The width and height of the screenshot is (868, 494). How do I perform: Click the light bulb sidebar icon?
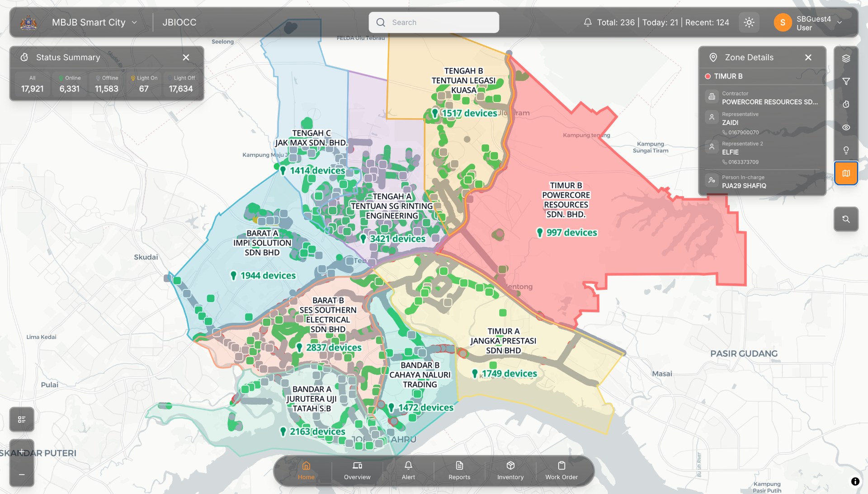[x=846, y=150]
